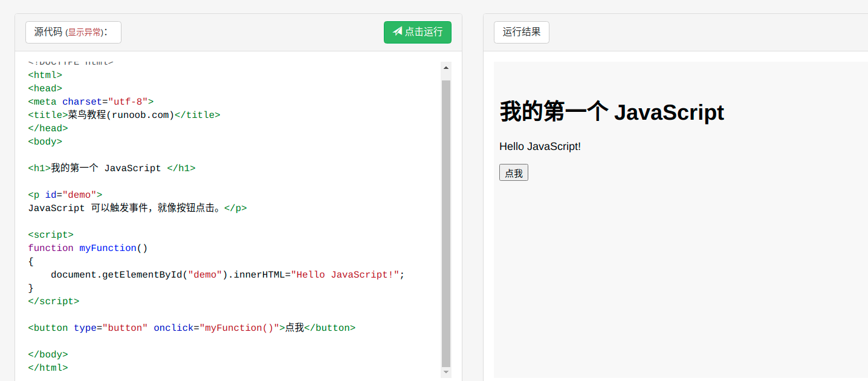868x381 pixels.
Task: Click the "Hello JavaScript!" string in code
Action: pyautogui.click(x=345, y=275)
